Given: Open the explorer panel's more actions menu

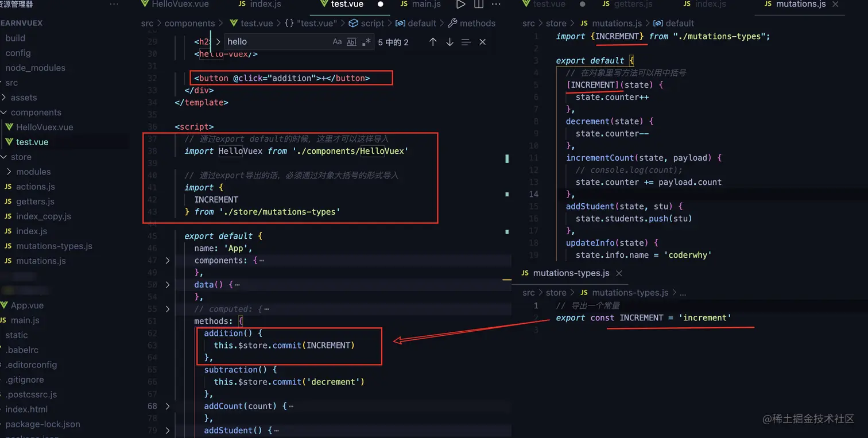Looking at the screenshot, I should point(114,5).
